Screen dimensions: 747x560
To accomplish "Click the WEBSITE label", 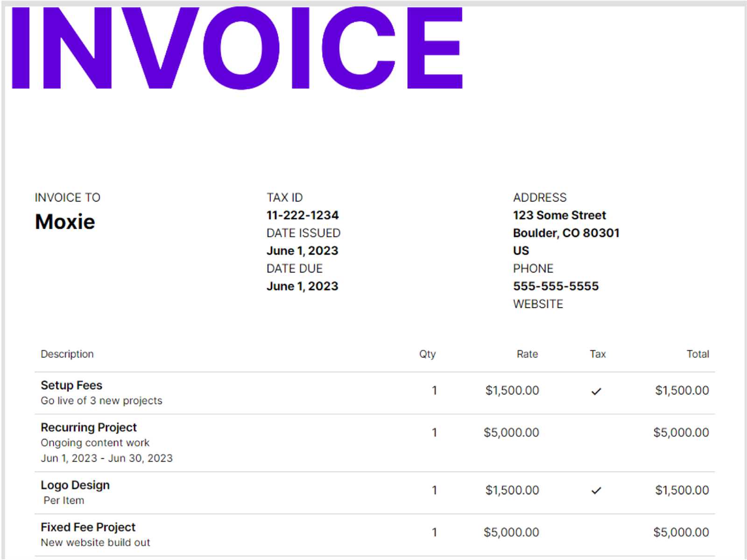I will (x=538, y=304).
